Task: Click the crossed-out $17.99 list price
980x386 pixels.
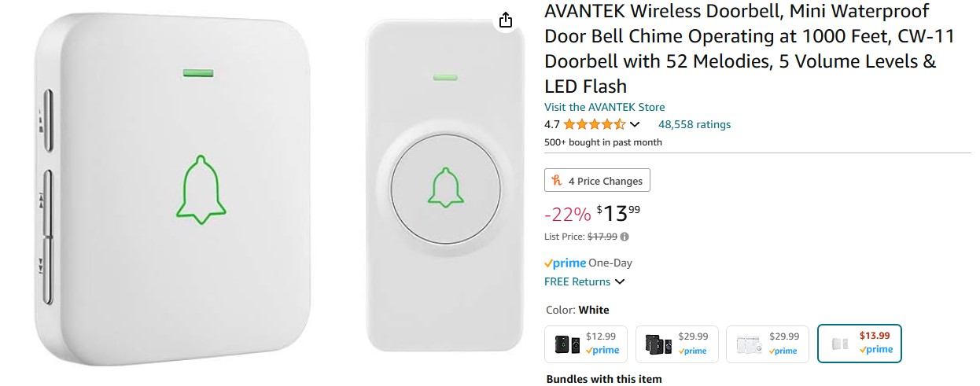Action: point(602,236)
